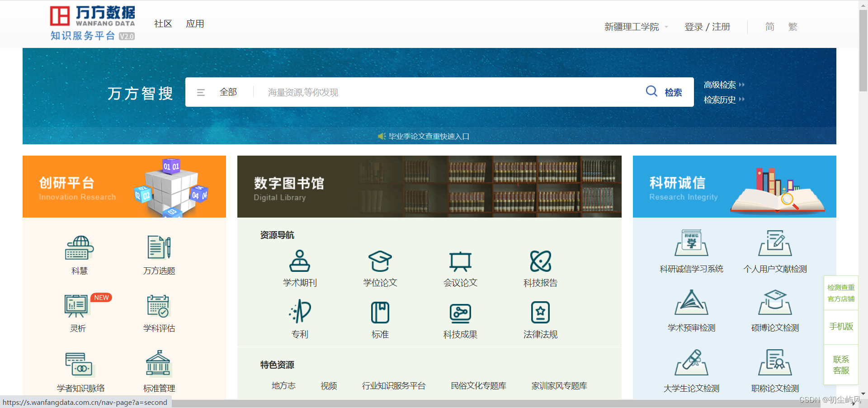
Task: Open 民俗文化专题库 link
Action: coord(479,385)
